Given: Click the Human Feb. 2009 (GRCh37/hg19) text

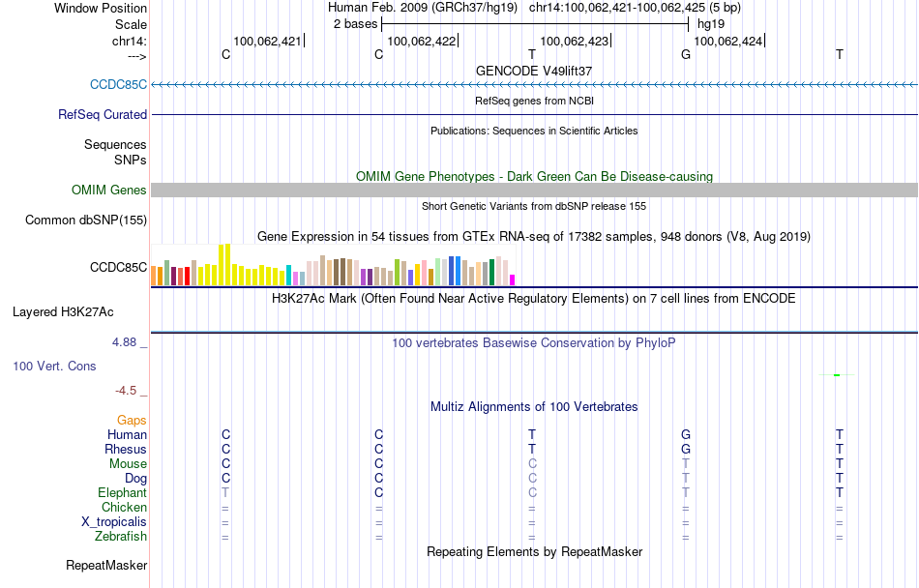Looking at the screenshot, I should 423,8.
